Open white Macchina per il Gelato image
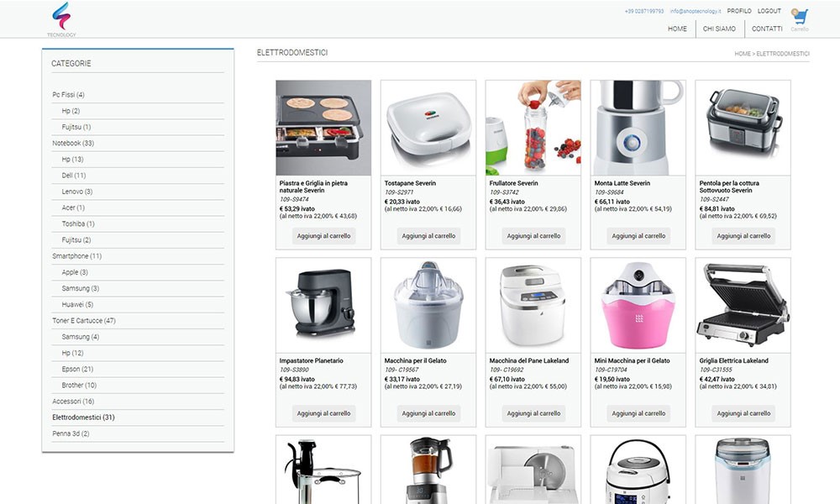 428,305
